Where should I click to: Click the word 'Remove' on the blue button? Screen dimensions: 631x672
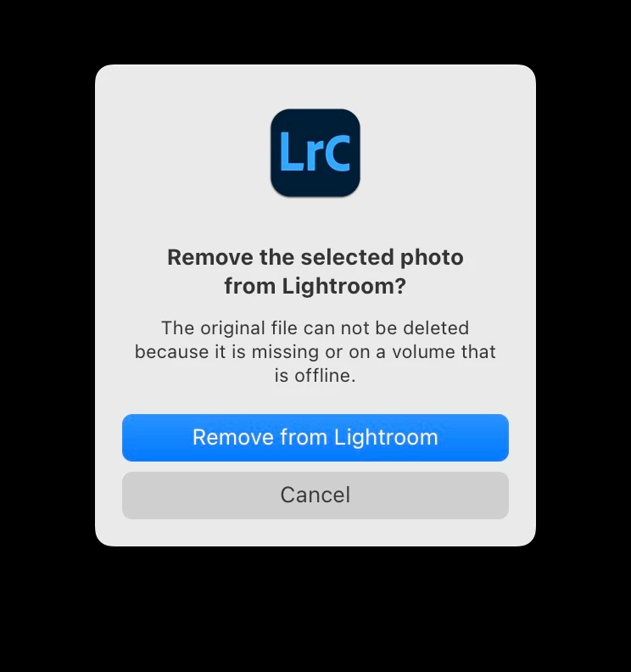click(233, 438)
